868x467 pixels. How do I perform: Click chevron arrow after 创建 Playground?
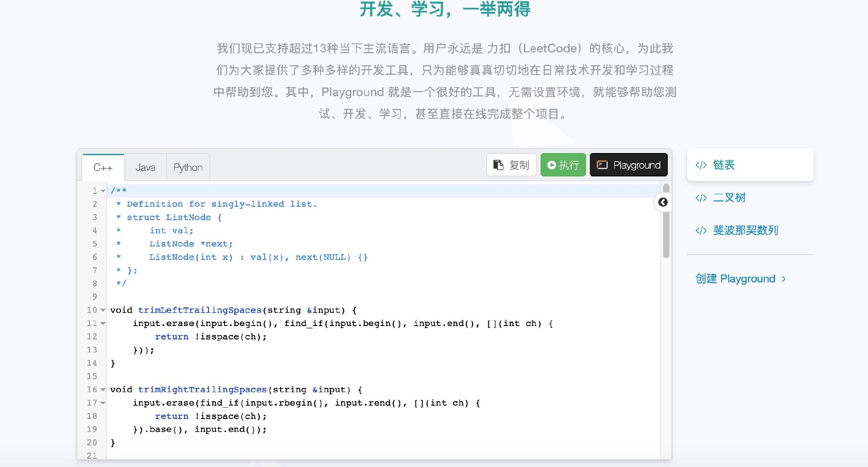[x=784, y=279]
